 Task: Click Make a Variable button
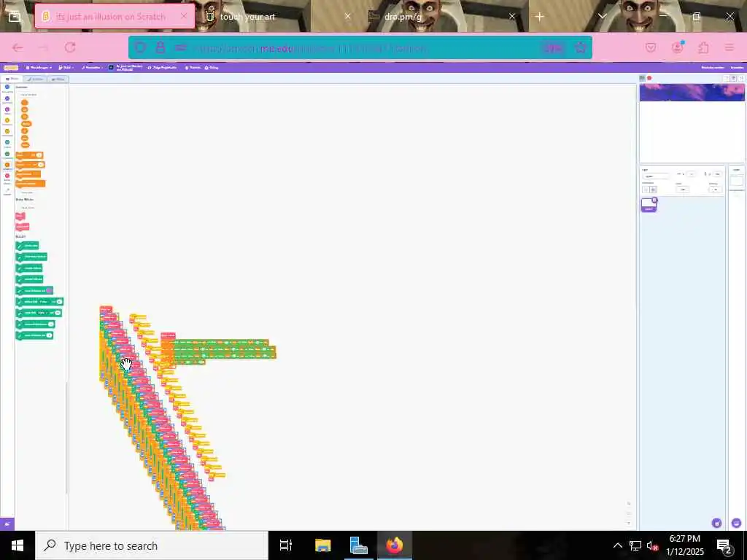28,95
